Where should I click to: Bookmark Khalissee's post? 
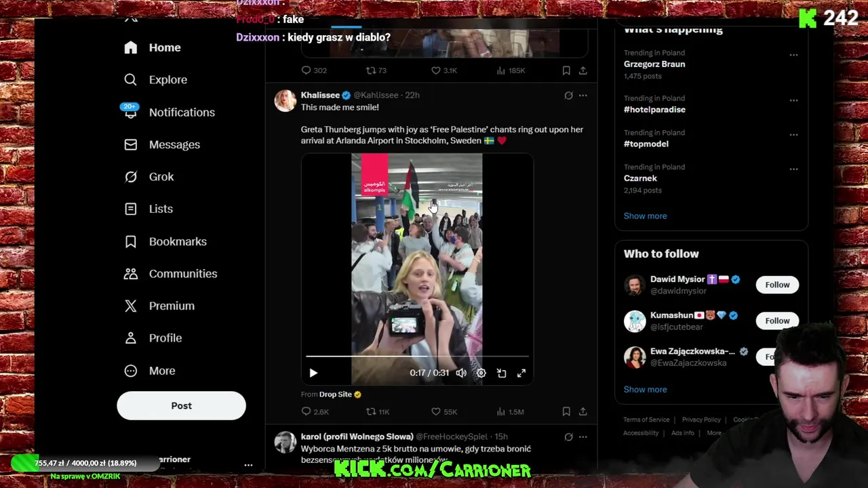click(566, 411)
